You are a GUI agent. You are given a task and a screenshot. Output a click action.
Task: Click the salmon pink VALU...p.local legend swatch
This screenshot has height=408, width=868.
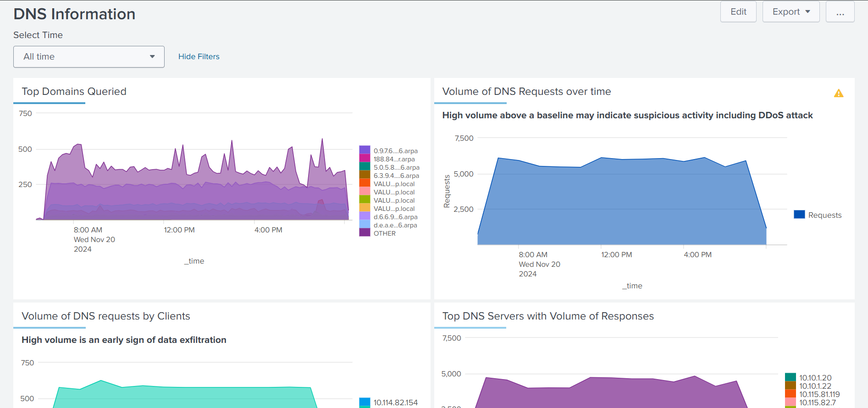(365, 191)
